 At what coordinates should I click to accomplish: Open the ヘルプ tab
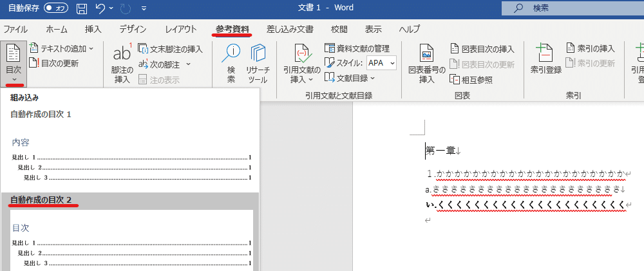[410, 29]
